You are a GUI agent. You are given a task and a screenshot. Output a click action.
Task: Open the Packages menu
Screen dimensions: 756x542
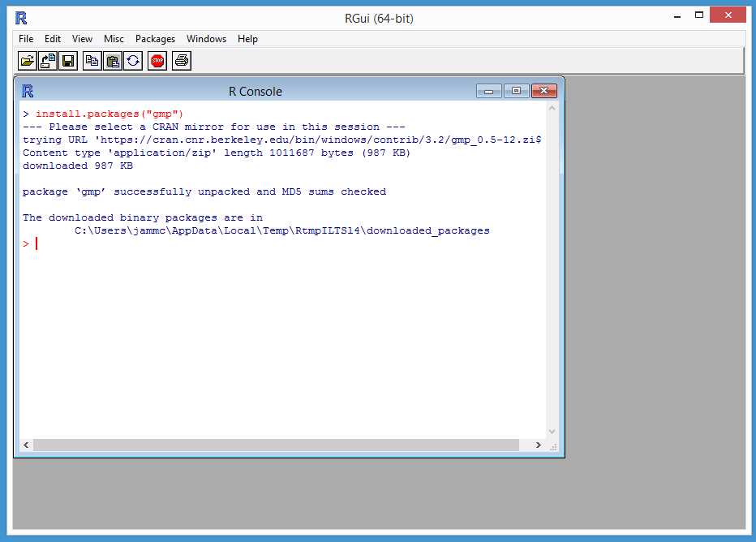point(155,39)
